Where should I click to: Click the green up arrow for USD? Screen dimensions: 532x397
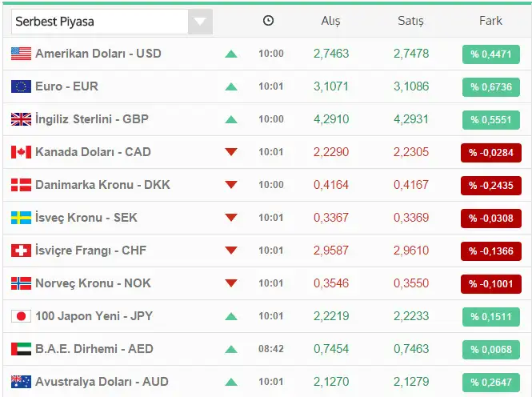pyautogui.click(x=231, y=54)
